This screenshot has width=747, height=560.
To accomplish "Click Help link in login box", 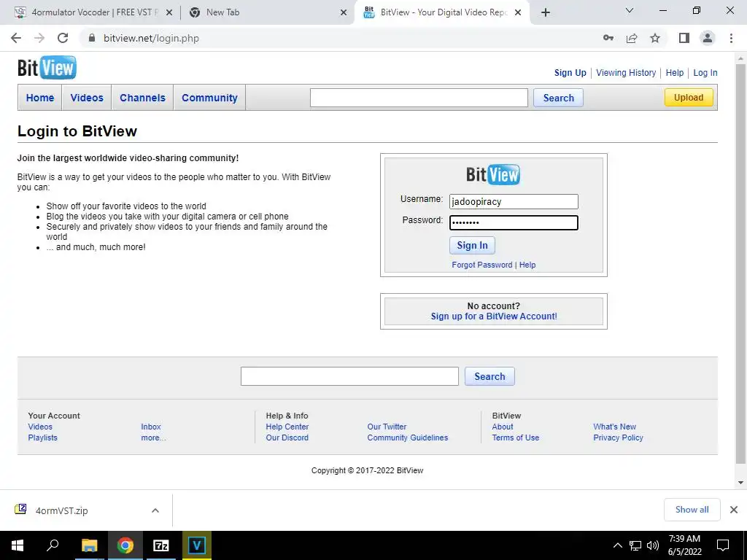I will [527, 265].
